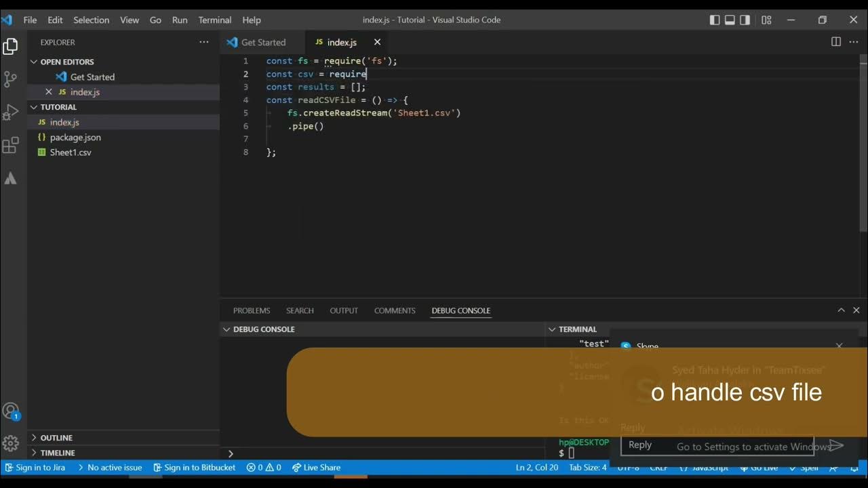The height and width of the screenshot is (488, 868).
Task: Switch to the Search panel tab
Action: (300, 310)
